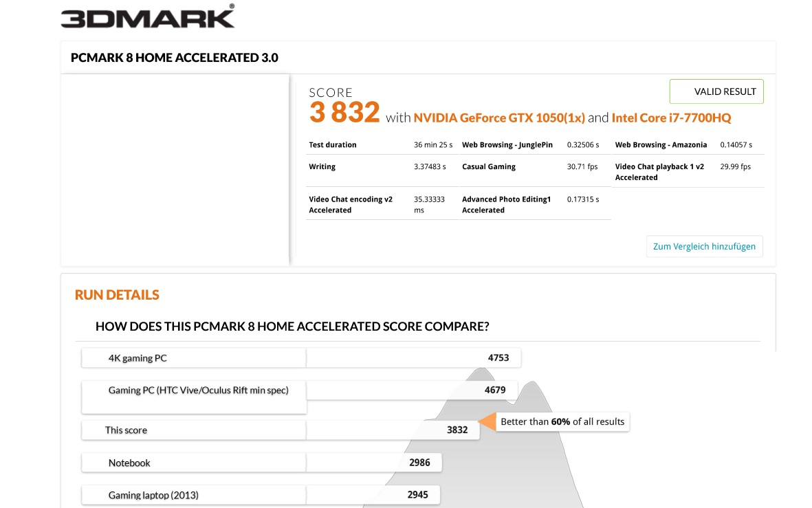Select the Gaming PC (HTC Vive/Oculus Rift min spec) row
The image size is (812, 508).
pos(301,397)
